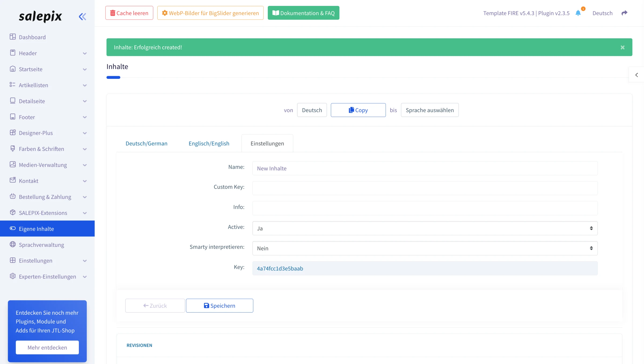The width and height of the screenshot is (644, 364).
Task: Focus the Name input field
Action: 425,168
